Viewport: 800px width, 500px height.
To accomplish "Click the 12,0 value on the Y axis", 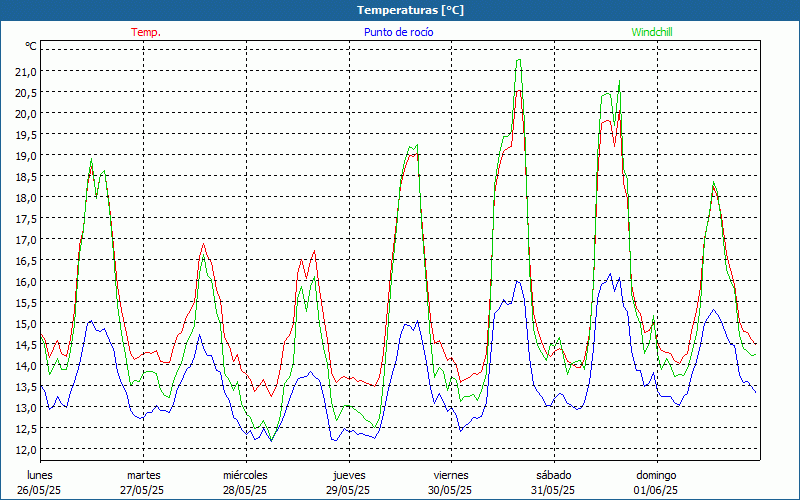I will click(26, 450).
